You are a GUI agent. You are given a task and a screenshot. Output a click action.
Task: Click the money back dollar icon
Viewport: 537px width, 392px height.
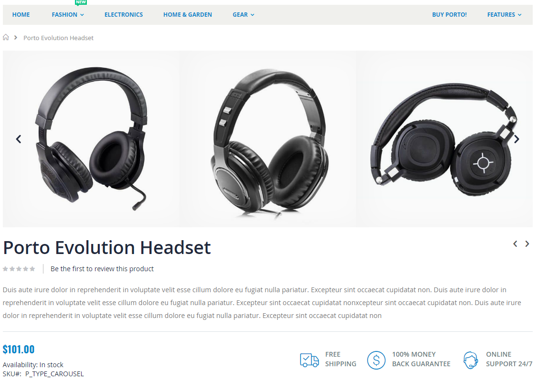click(x=376, y=360)
